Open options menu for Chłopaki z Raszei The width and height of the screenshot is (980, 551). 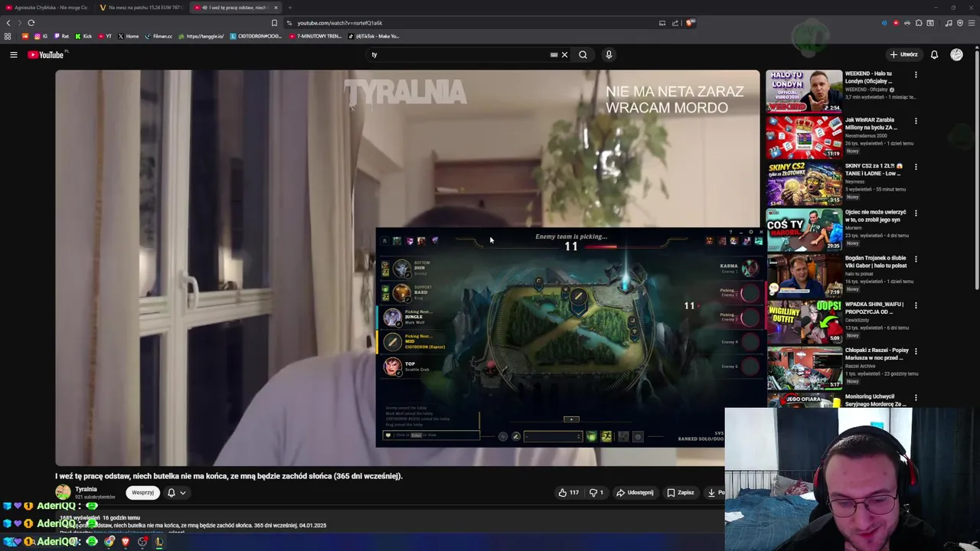click(916, 350)
